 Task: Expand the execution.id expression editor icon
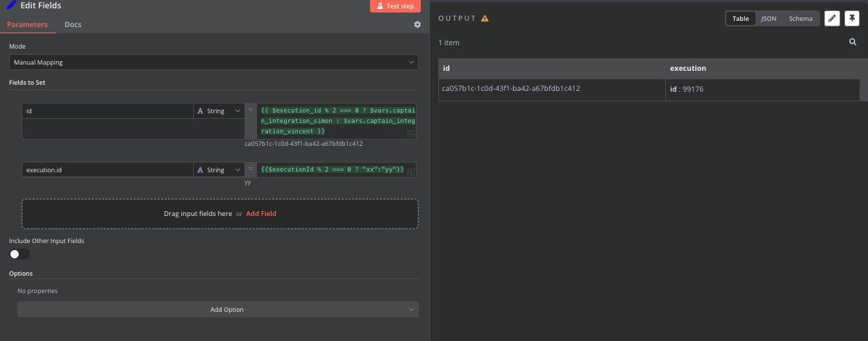[412, 174]
